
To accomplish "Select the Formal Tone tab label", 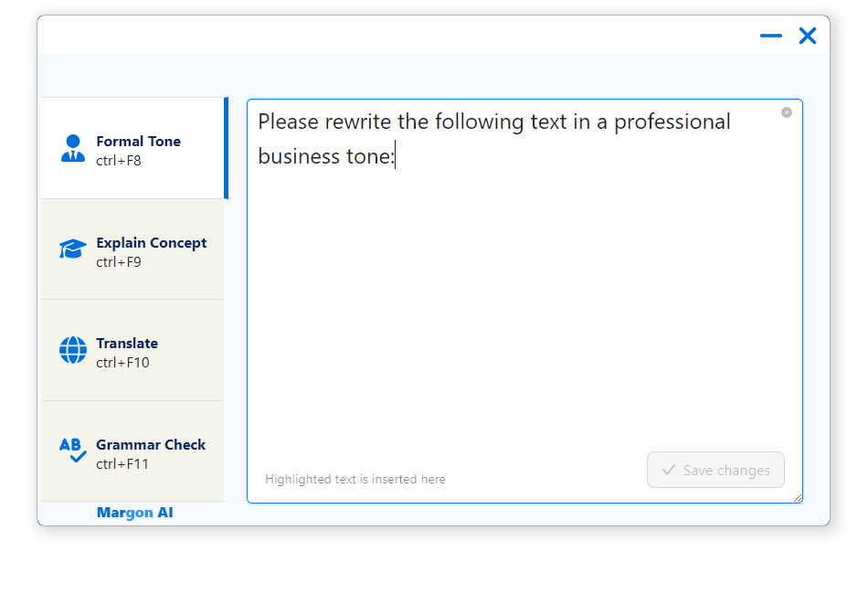I will [138, 142].
